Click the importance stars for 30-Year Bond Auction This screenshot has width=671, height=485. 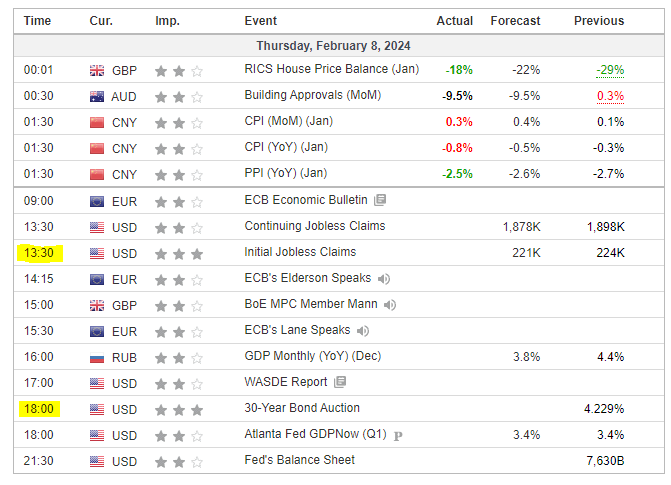(x=178, y=409)
